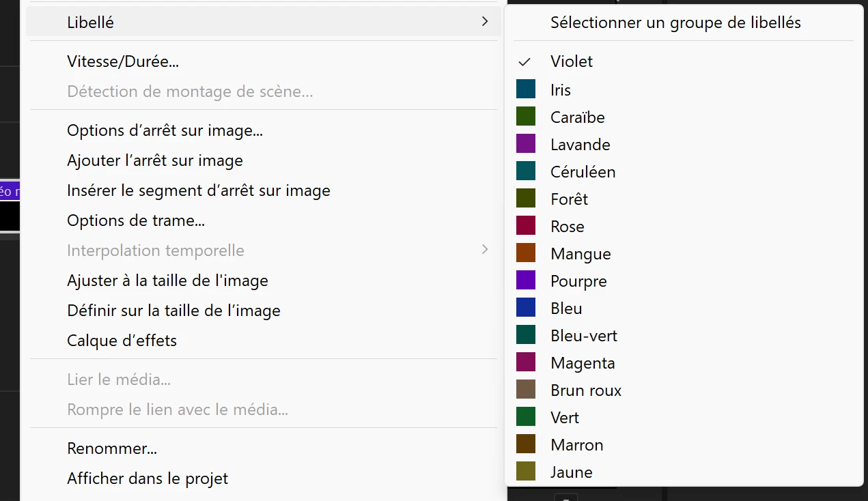This screenshot has height=501, width=868.
Task: Select the Jaune label text
Action: point(572,472)
